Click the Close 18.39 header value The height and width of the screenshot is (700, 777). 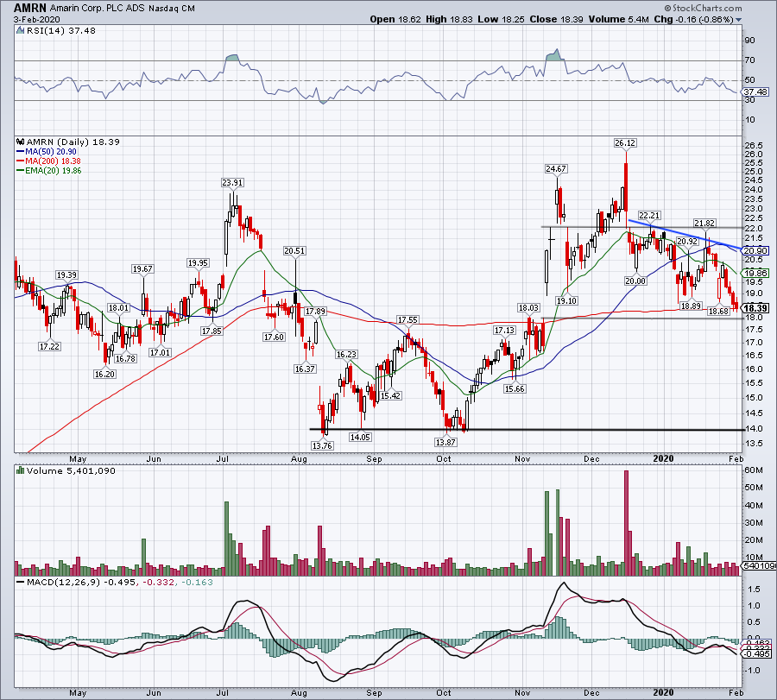click(x=557, y=19)
